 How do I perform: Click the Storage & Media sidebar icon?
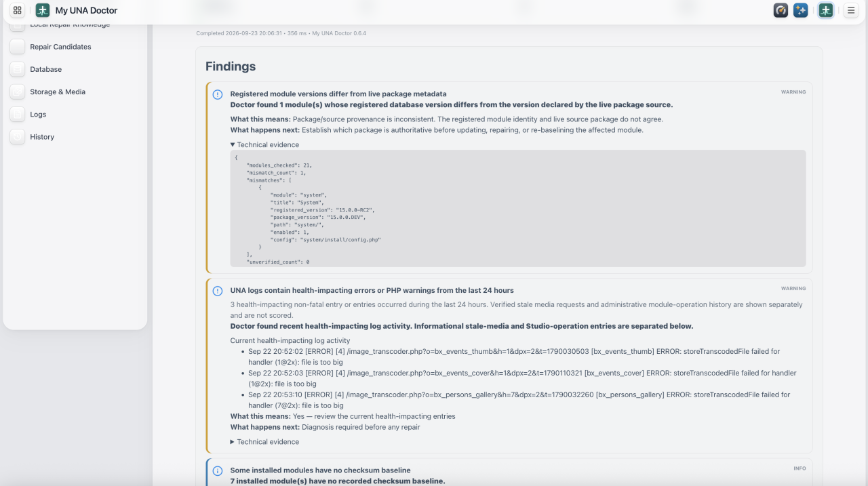[18, 92]
